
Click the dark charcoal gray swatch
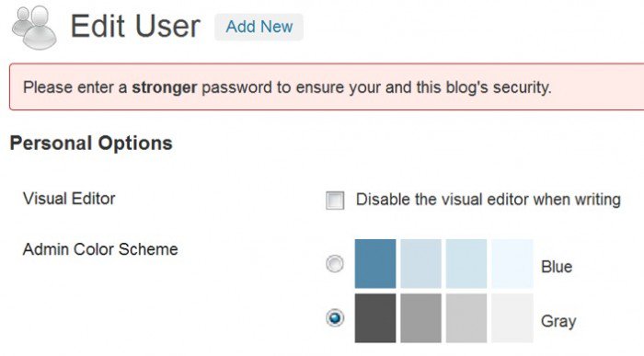375,317
